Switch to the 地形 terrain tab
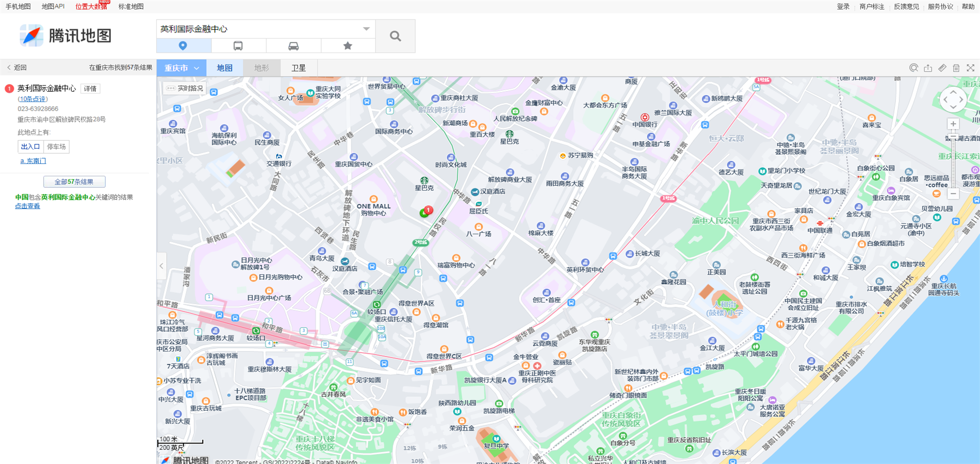This screenshot has height=464, width=980. coord(262,68)
